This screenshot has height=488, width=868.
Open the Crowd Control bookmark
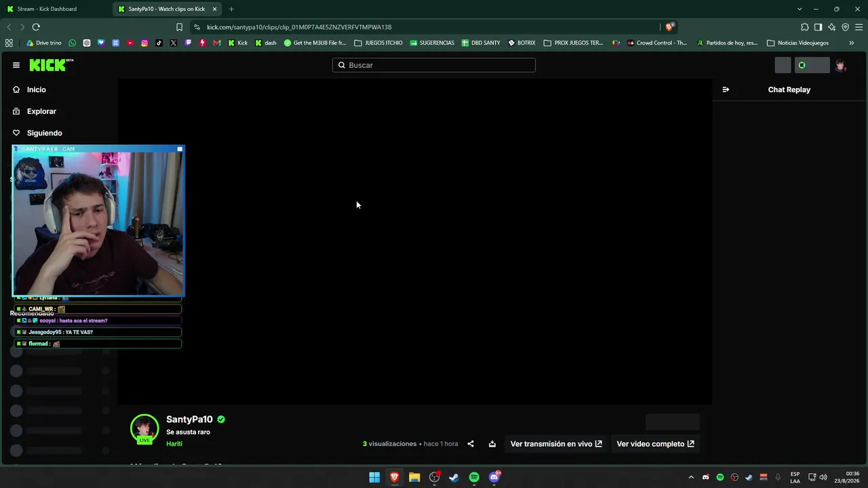[x=657, y=43]
